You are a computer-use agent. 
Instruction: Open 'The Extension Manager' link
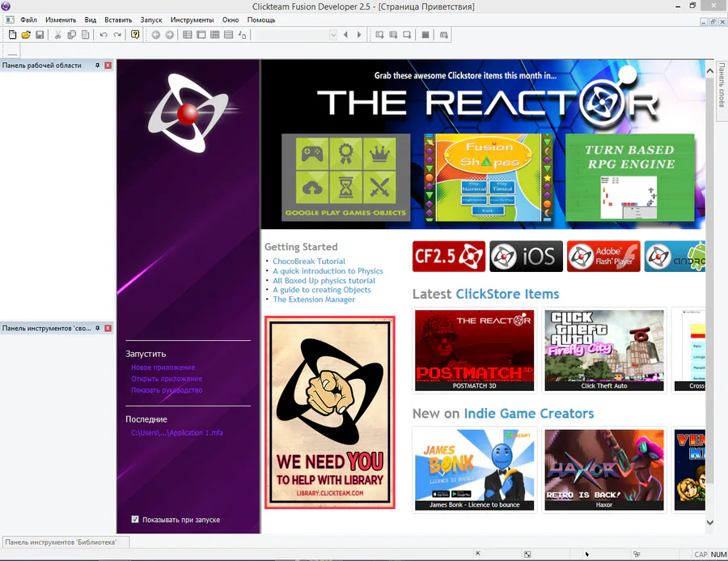coord(314,300)
